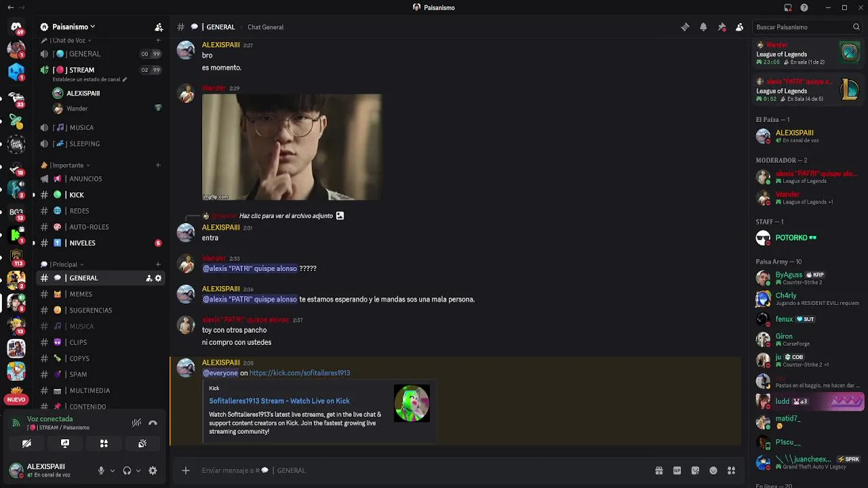Open the CLIPS channel
The image size is (868, 488).
(x=100, y=342)
